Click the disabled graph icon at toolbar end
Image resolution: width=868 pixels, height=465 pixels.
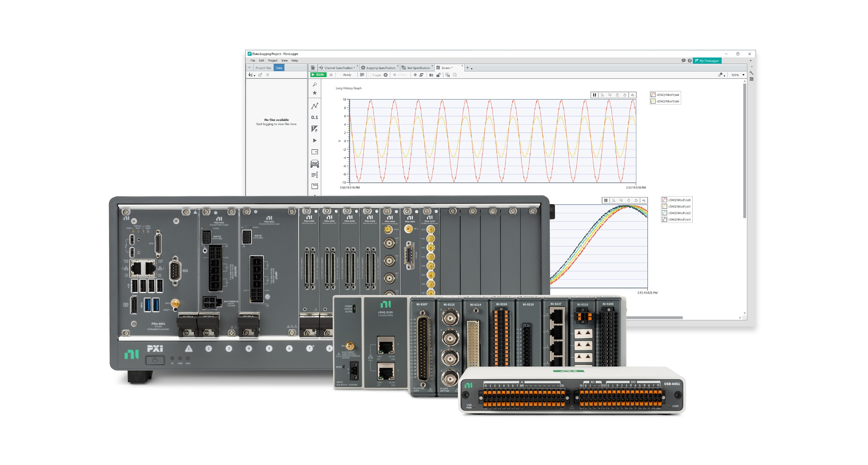pos(455,75)
